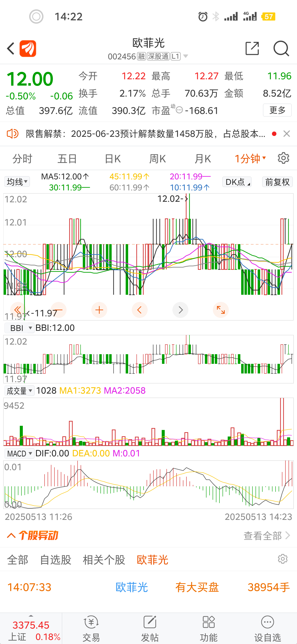Tap the 有大买盘 alert text

pos(197,587)
